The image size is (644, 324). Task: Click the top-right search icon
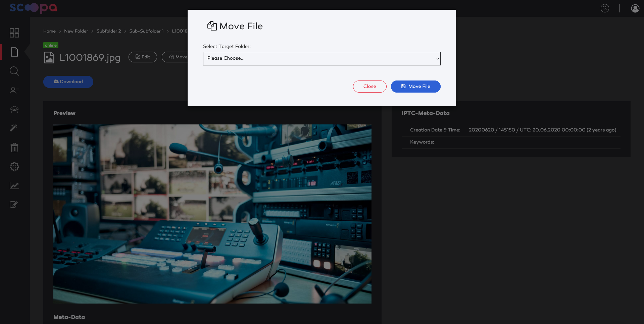605,8
